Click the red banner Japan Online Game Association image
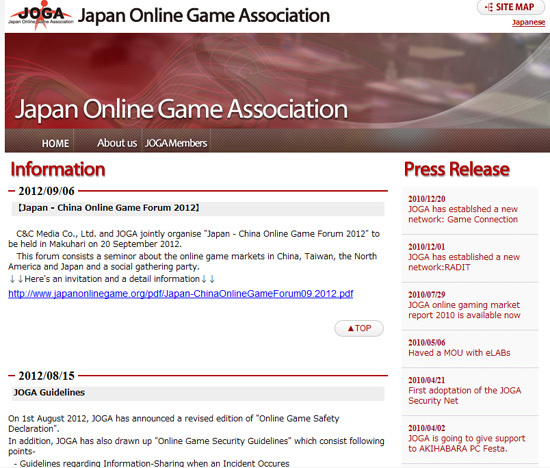This screenshot has height=468, width=550. pos(277,81)
